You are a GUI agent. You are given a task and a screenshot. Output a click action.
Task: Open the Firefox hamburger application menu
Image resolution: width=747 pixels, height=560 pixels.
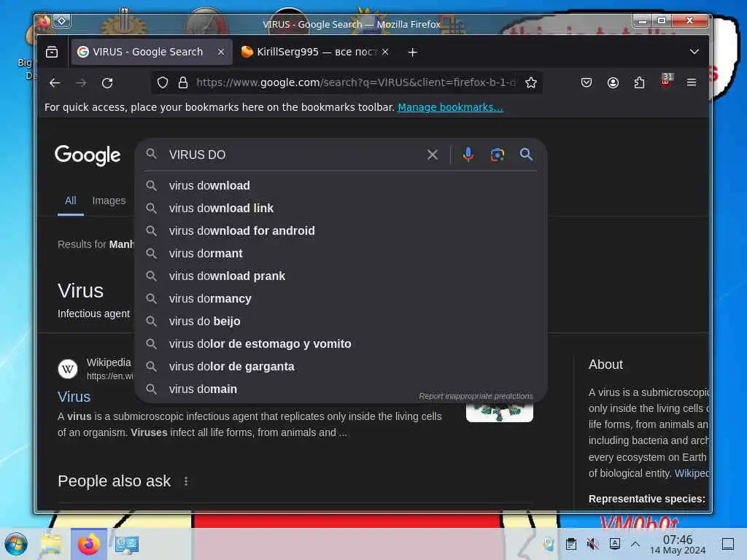[692, 83]
